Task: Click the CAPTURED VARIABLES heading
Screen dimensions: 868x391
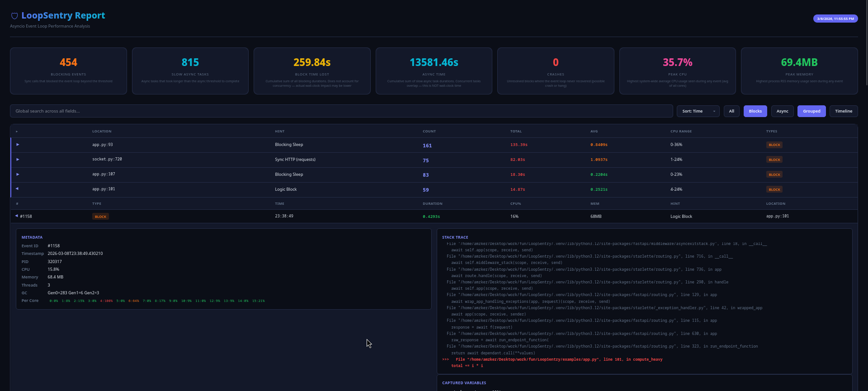Action: coord(464,383)
